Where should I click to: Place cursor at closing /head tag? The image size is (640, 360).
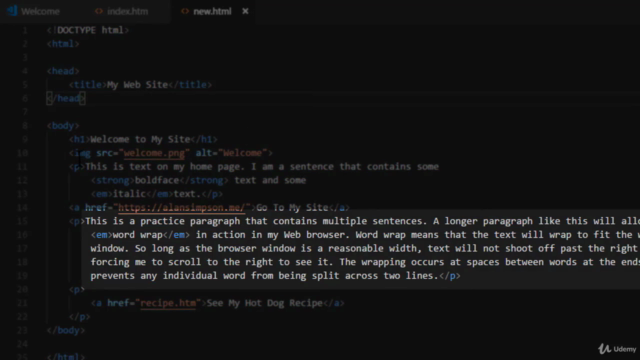click(66, 98)
